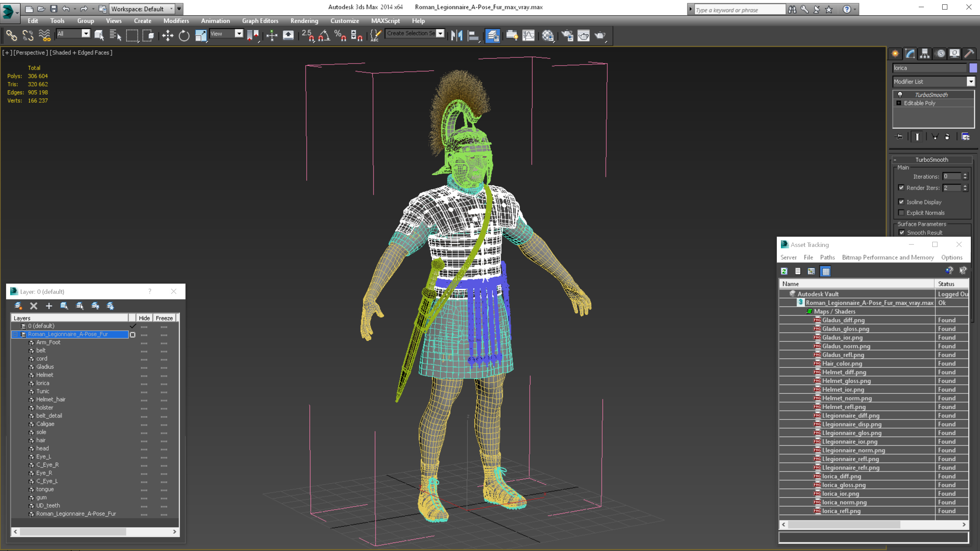Open the Material Editor icon

click(548, 35)
